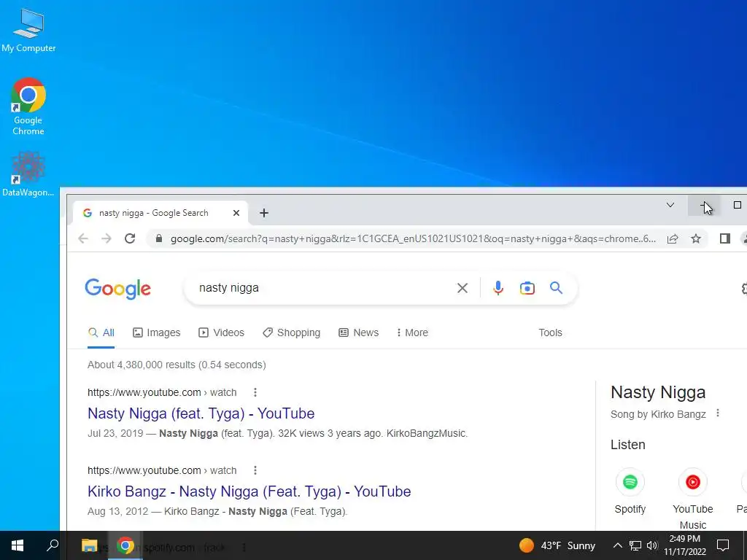747x560 pixels.
Task: Open clock and calendar 2:49 PM
Action: tap(684, 545)
